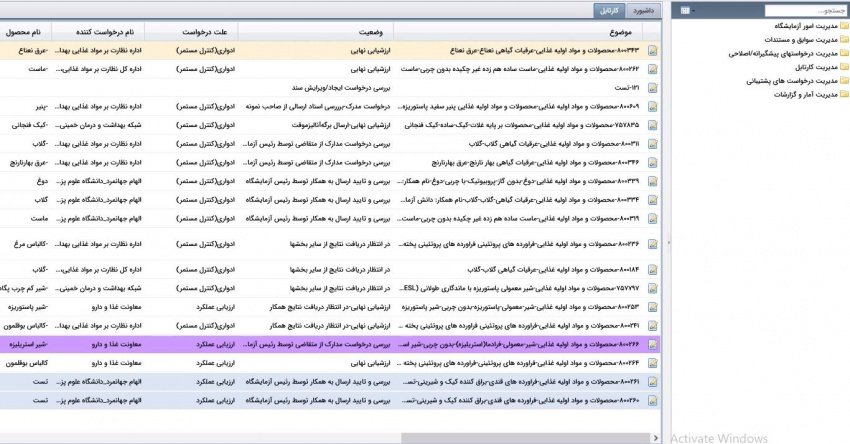The height and width of the screenshot is (444, 850).
Task: Open edit icon for request 800346
Action: (653, 163)
